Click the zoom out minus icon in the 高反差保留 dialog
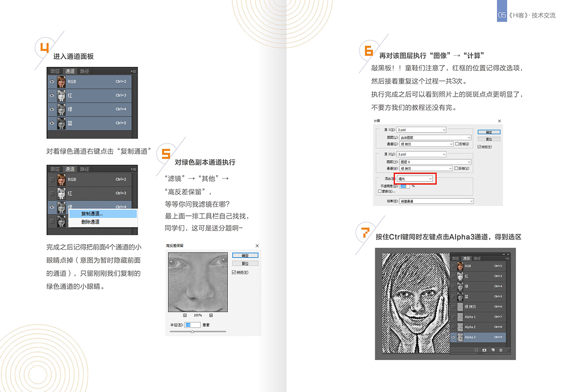Viewport: 573px width, 392px height. 185,315
